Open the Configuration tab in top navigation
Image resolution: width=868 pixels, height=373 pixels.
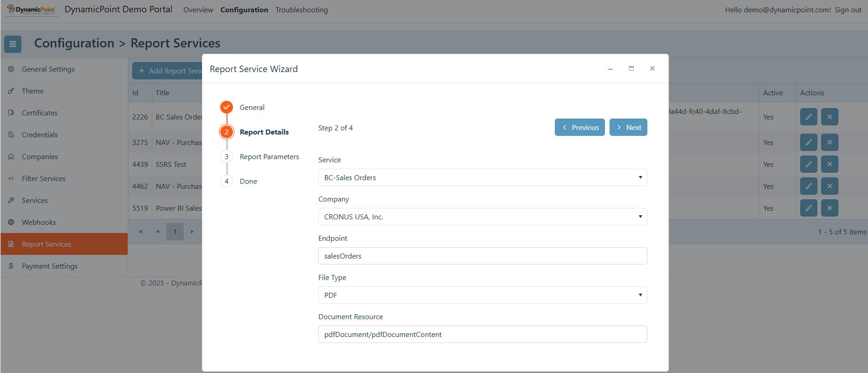pyautogui.click(x=244, y=10)
